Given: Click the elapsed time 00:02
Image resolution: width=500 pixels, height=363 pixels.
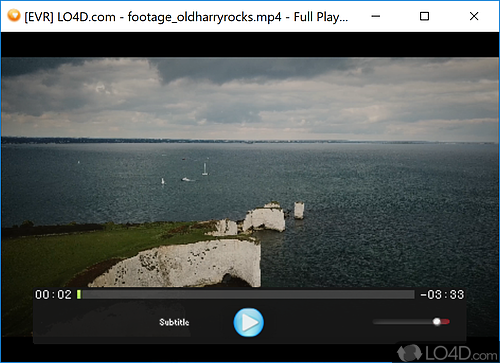Looking at the screenshot, I should [x=53, y=295].
